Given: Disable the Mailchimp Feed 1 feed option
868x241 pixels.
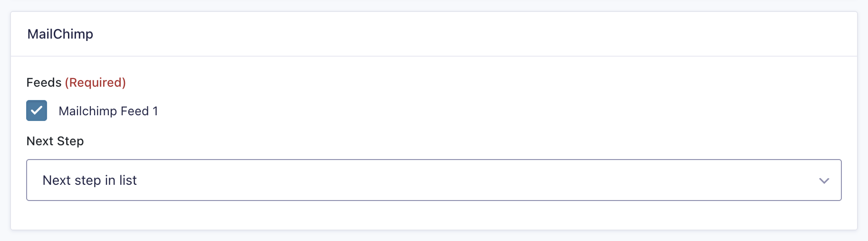Looking at the screenshot, I should point(37,110).
